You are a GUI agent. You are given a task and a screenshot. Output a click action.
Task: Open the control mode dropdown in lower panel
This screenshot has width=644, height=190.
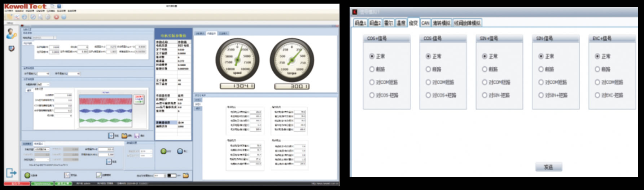(x=41, y=149)
